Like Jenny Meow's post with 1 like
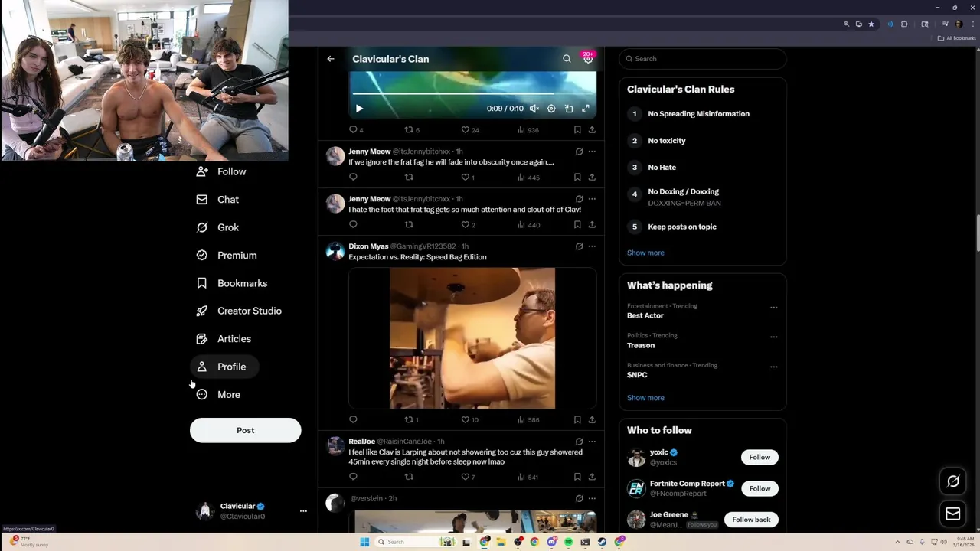Viewport: 980px width, 551px height. pyautogui.click(x=467, y=178)
